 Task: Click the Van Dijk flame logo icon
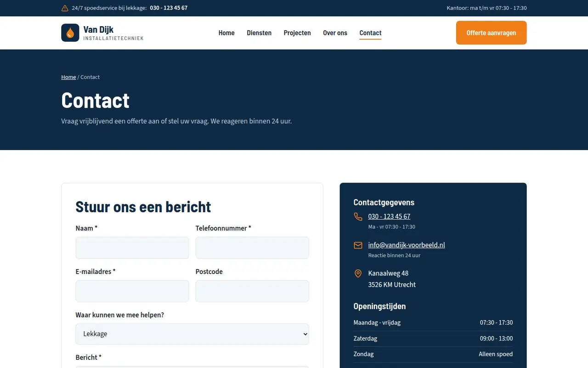point(70,33)
